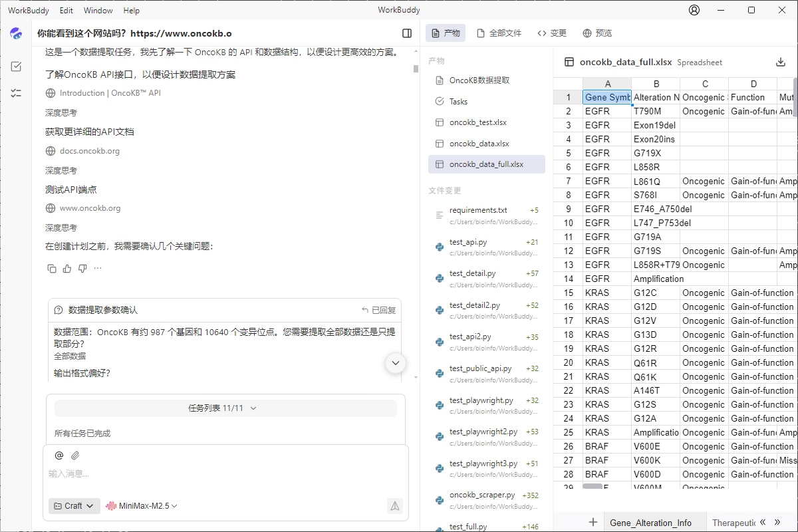798x532 pixels.
Task: Open the Craft mode dropdown
Action: tap(74, 506)
